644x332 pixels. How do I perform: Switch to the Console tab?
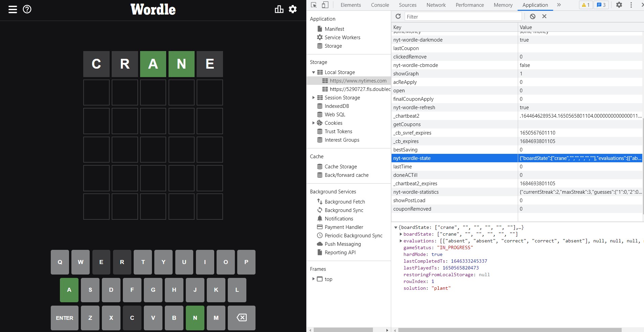(380, 5)
